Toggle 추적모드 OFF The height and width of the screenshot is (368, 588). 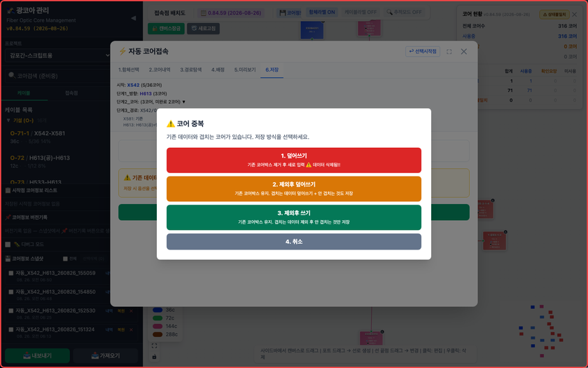(405, 12)
